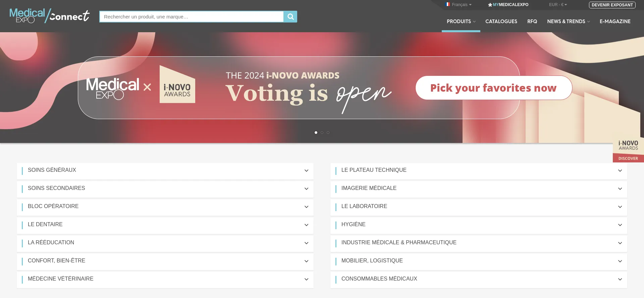Click the Médecine Vétérinaire category label
The image size is (644, 298).
pos(61,279)
